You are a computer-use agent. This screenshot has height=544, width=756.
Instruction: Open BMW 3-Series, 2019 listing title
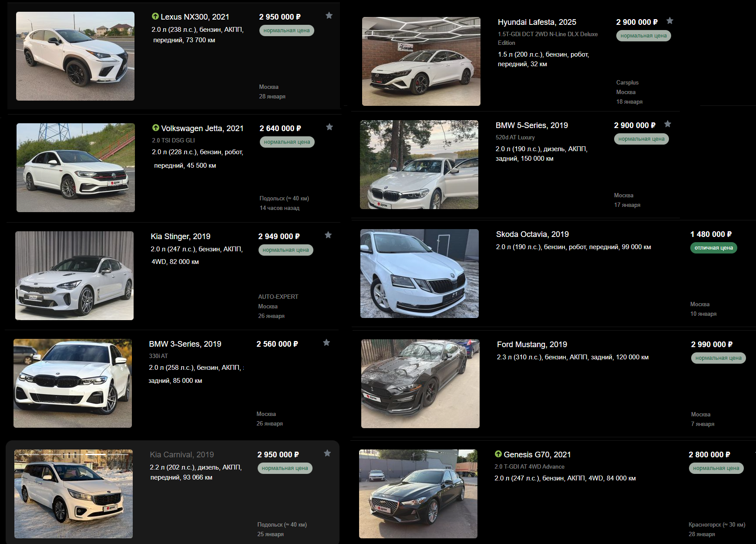[185, 344]
